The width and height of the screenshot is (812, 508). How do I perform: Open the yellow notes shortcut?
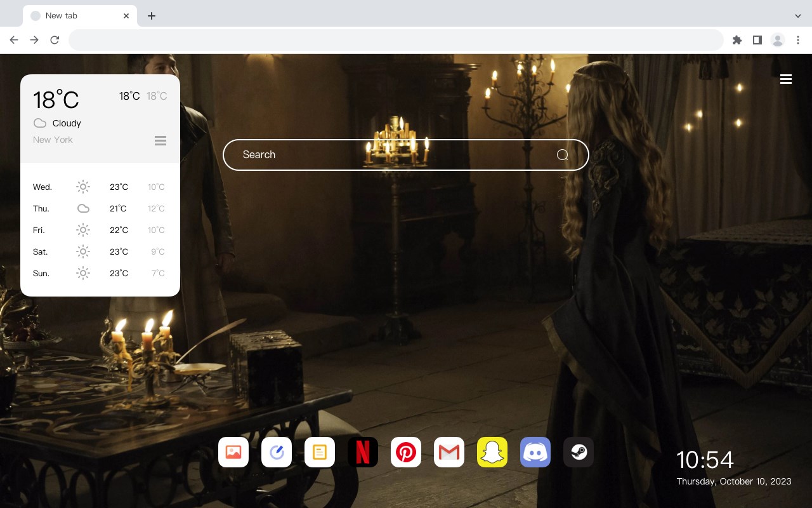(x=320, y=452)
